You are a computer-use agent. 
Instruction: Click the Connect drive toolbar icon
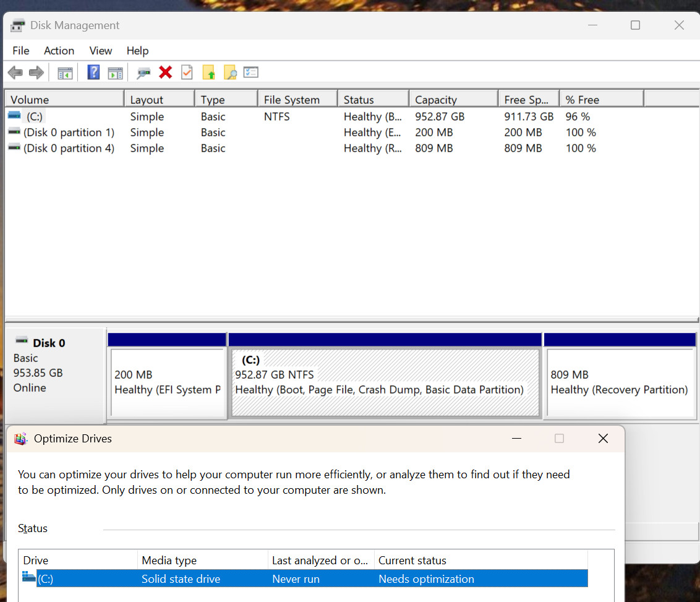click(143, 72)
